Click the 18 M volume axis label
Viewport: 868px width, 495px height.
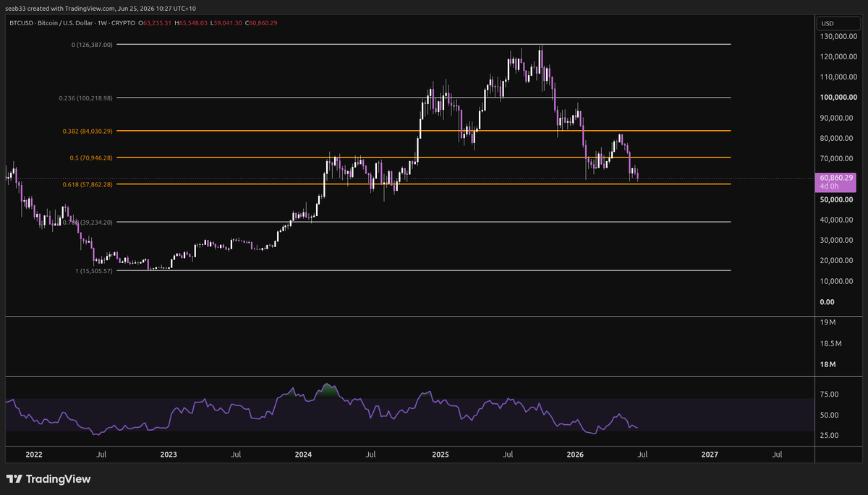(829, 364)
